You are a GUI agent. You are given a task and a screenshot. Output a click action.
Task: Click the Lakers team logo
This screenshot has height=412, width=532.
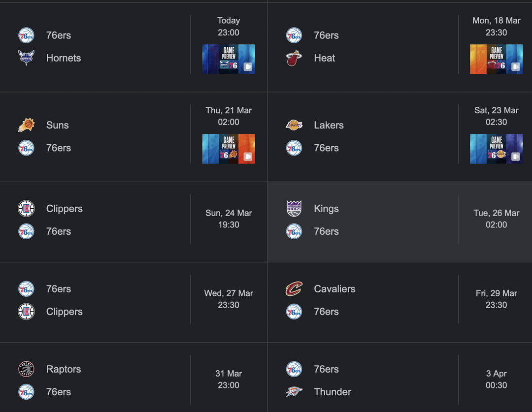pyautogui.click(x=294, y=125)
